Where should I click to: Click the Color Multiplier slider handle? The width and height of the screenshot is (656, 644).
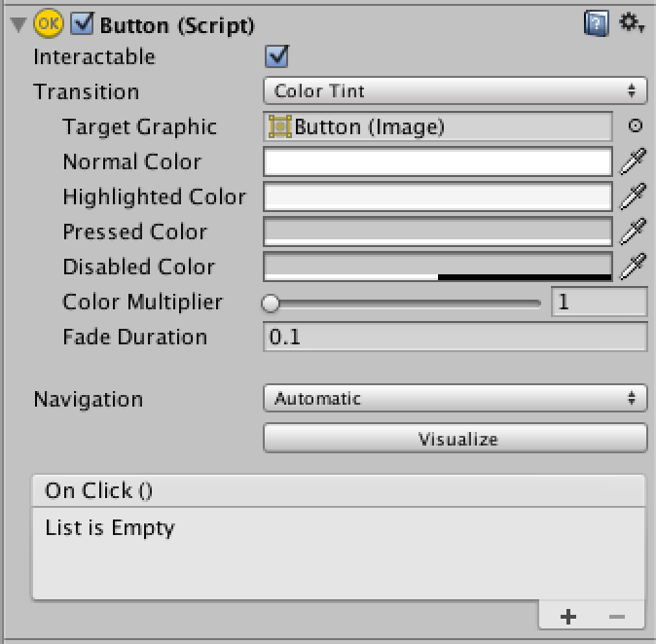(x=271, y=303)
